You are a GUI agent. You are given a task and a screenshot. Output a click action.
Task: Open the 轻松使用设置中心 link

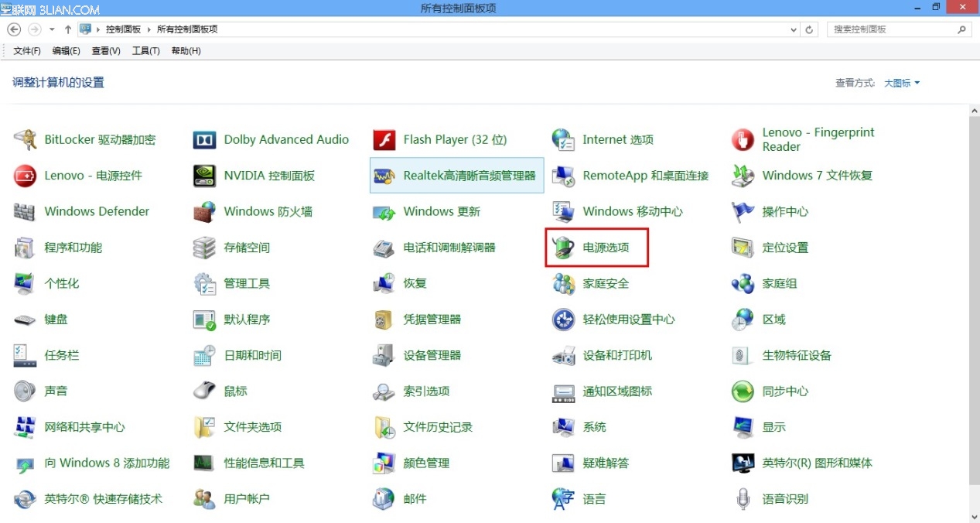(629, 320)
